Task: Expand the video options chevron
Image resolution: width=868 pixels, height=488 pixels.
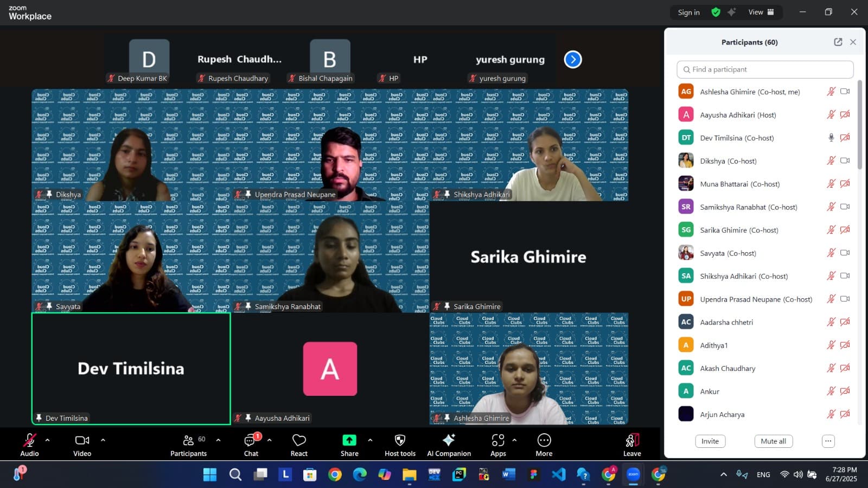Action: click(103, 440)
